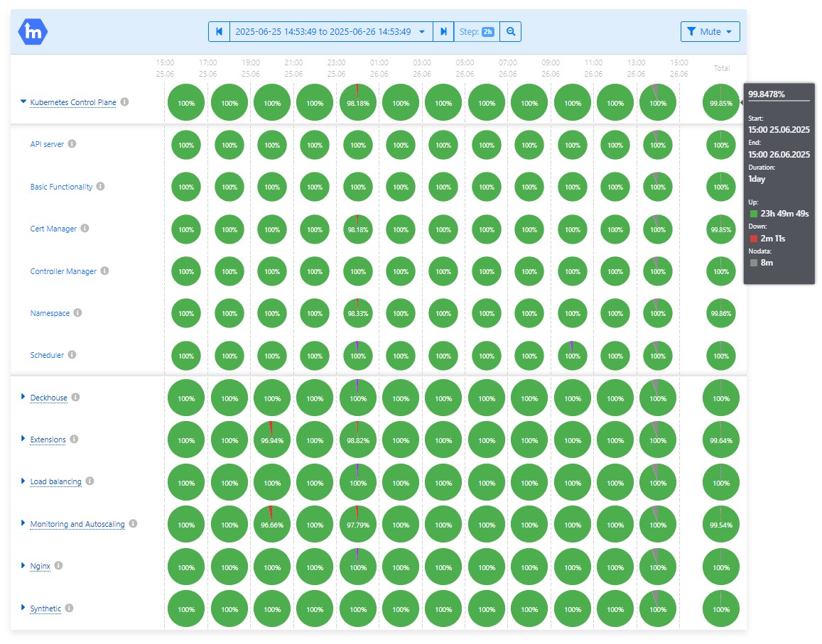Screen dimensions: 822x644
Task: Open the Monitoring and Autoscaling link
Action: click(77, 524)
